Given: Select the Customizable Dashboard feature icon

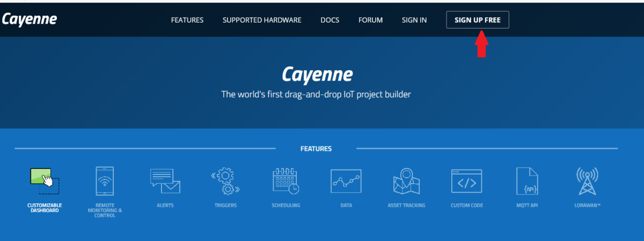Looking at the screenshot, I should (x=45, y=181).
